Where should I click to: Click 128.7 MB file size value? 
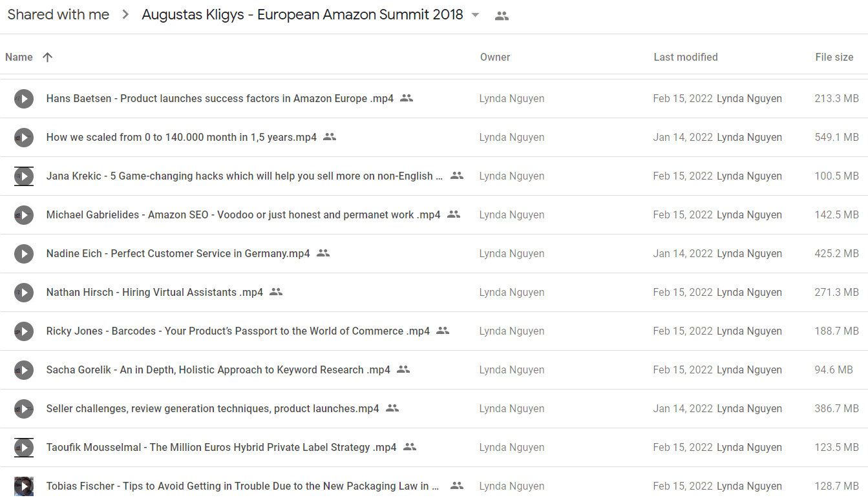click(836, 486)
